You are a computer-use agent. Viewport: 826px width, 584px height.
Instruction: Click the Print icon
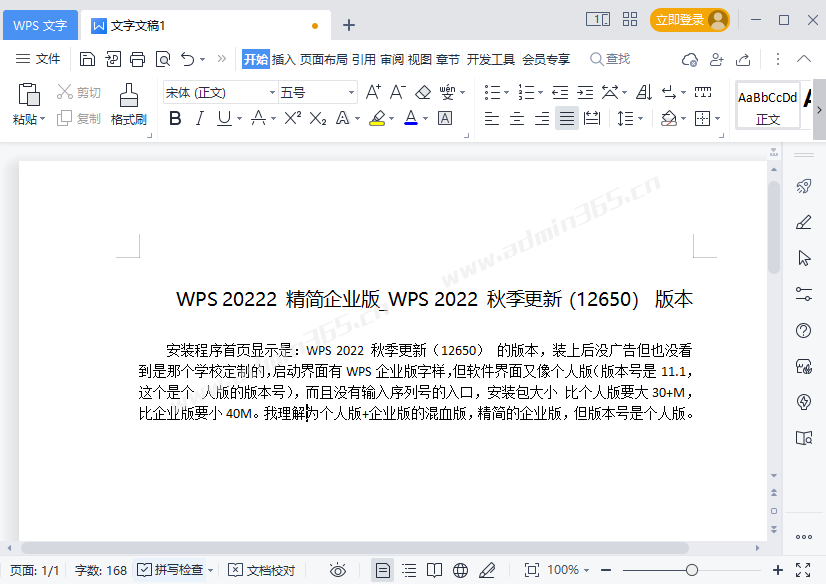point(137,59)
